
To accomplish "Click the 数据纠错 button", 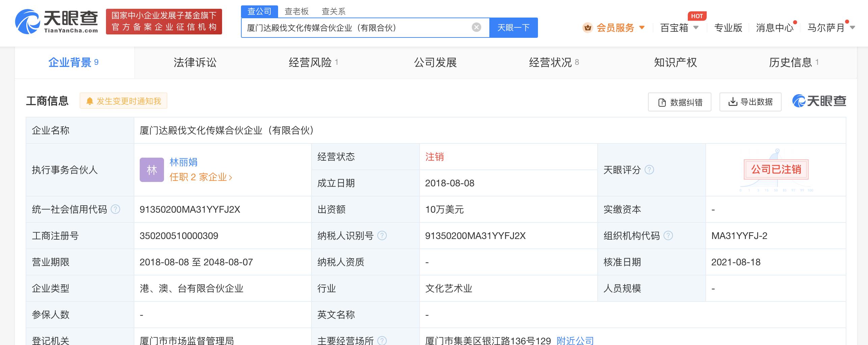I will (x=679, y=102).
